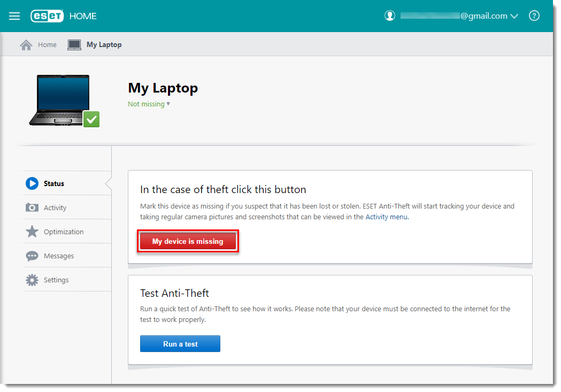Open the Settings sidebar tab

click(66, 280)
